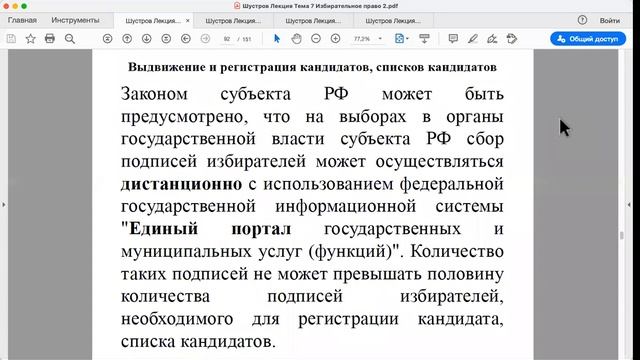Screen dimensions: 640x360
Task: Click the scrolling mode toolbar icon
Action: pos(424,39)
